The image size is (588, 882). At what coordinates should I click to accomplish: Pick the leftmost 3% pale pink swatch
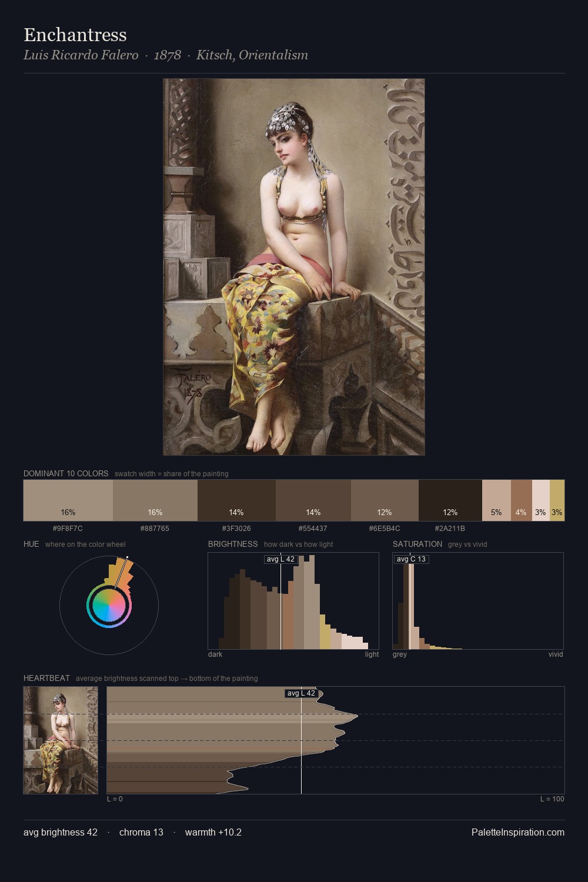point(541,500)
